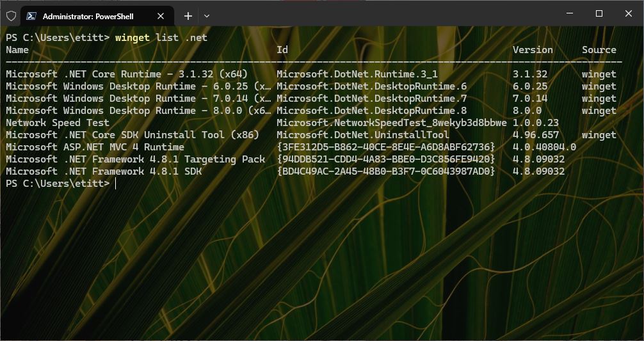The width and height of the screenshot is (644, 341).
Task: Expand the new tab profile dropdown
Action: point(207,16)
